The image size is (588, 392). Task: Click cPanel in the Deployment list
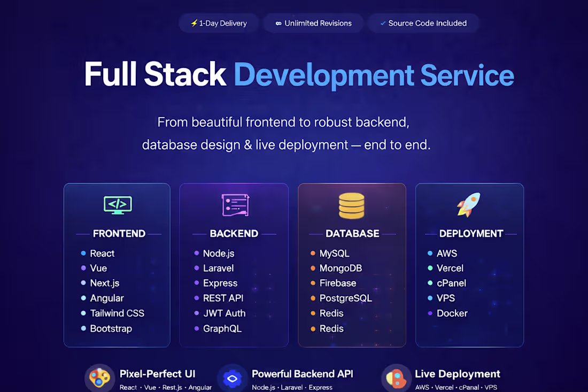(451, 283)
